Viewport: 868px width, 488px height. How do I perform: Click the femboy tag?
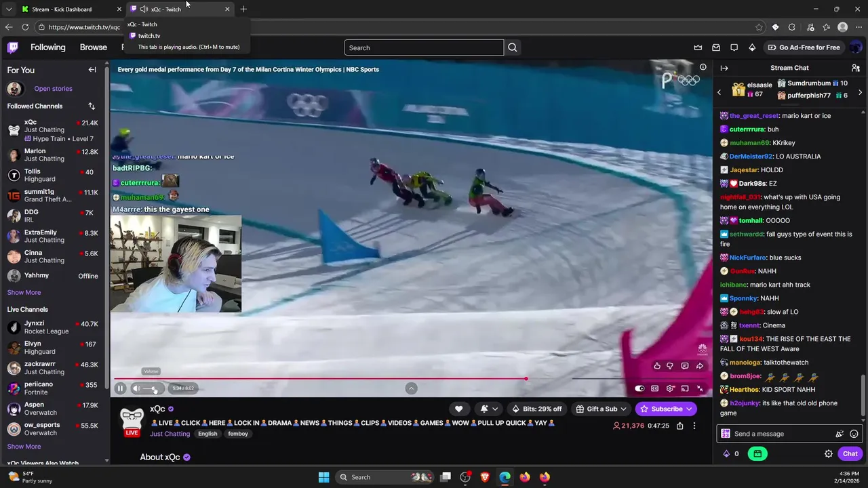[x=238, y=434]
